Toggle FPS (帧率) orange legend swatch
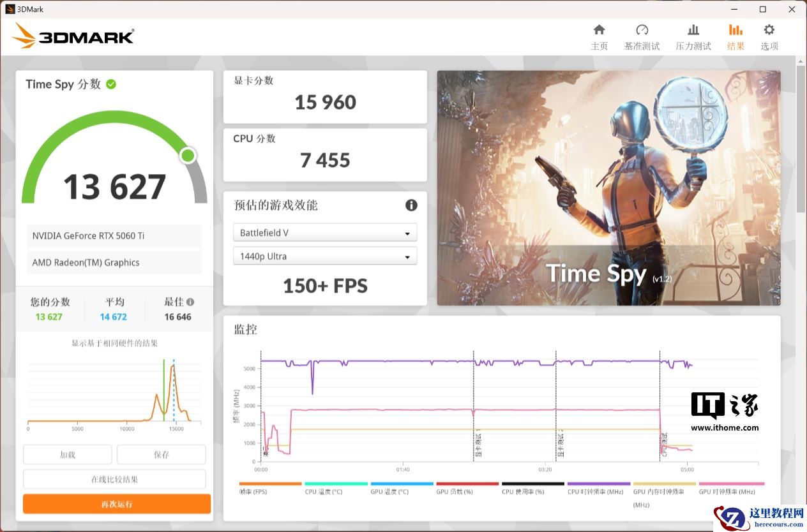Image resolution: width=807 pixels, height=532 pixels. click(x=270, y=484)
